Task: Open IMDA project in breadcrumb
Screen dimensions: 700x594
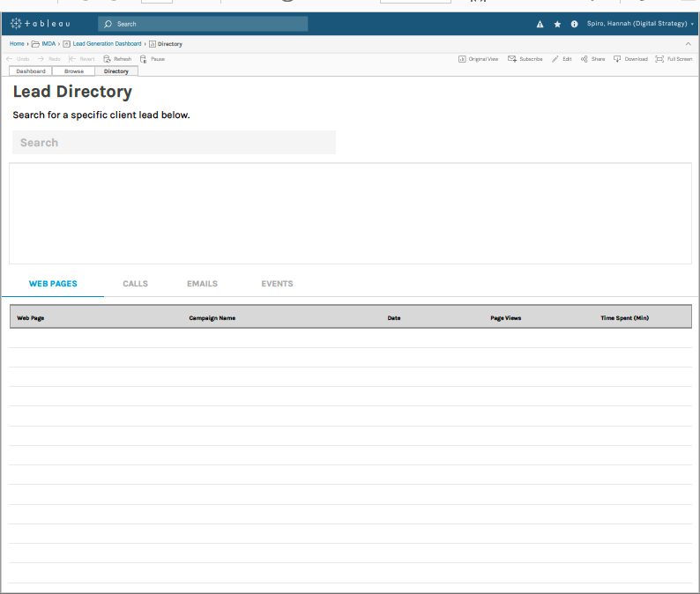Action: point(48,44)
